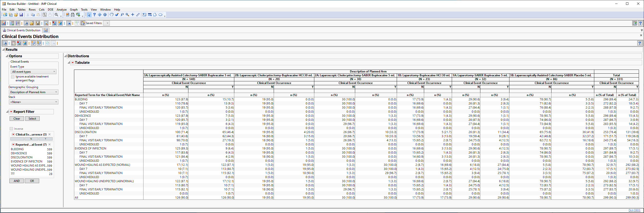This screenshot has height=213, width=644.
Task: Select the Magnifier zoom tool
Action: click(x=127, y=15)
